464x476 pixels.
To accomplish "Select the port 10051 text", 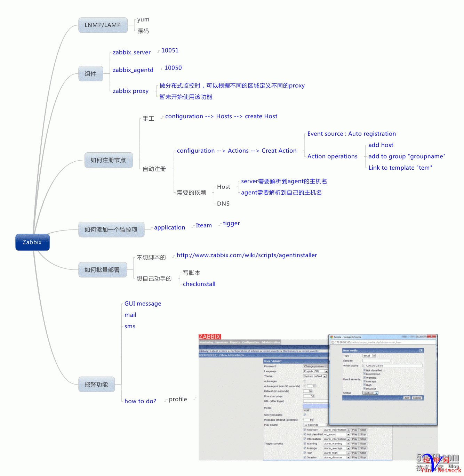I will tap(170, 50).
